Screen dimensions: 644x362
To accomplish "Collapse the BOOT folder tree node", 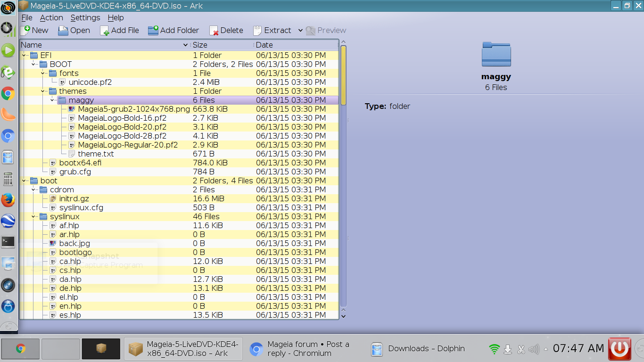I will (x=33, y=64).
